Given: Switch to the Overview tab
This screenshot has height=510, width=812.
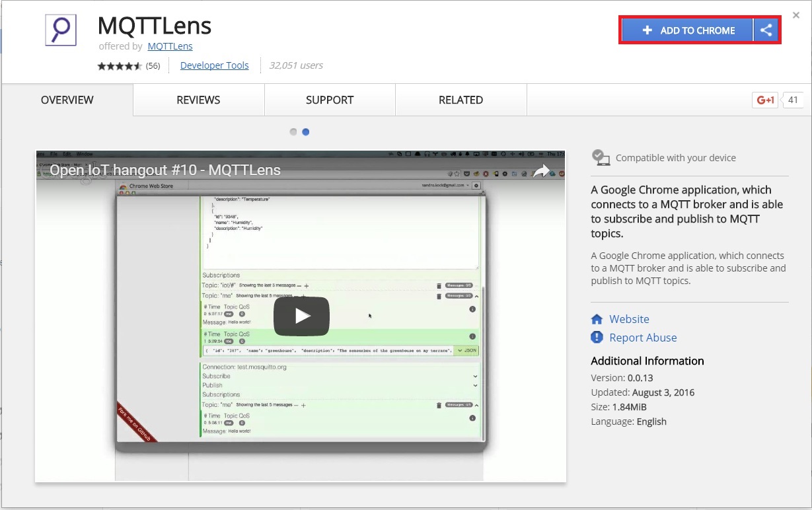Looking at the screenshot, I should click(x=67, y=100).
